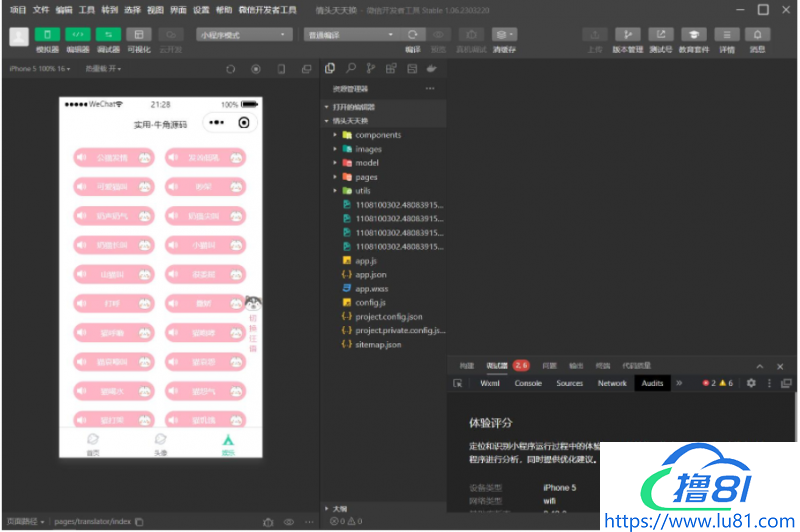The image size is (800, 532).
Task: Open the source control branch icon
Action: pyautogui.click(x=370, y=69)
